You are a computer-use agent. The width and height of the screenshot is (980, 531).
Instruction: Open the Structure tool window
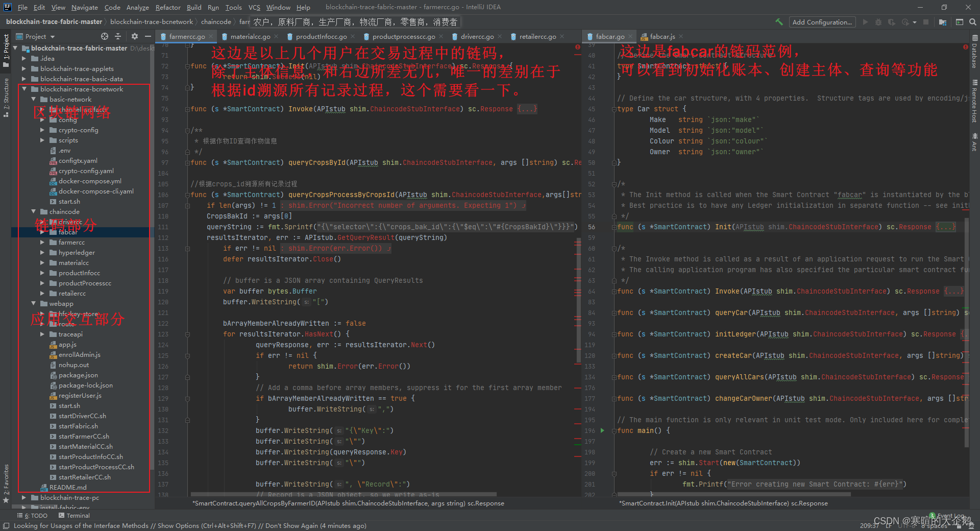click(6, 98)
